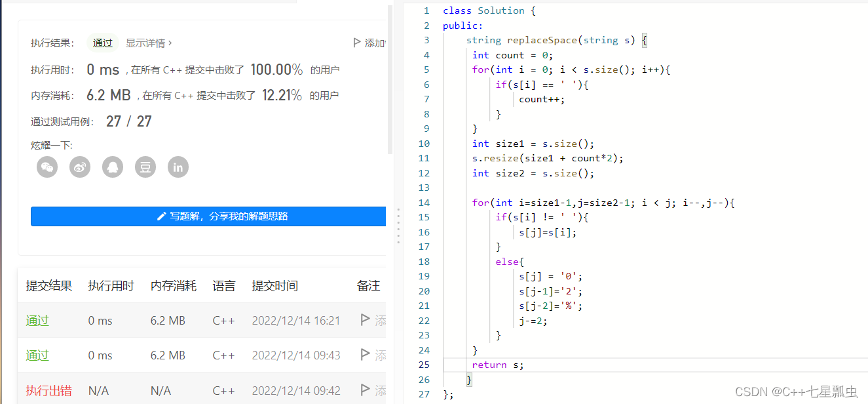Click the 2022/12/14 16:21 timestamp
The height and width of the screenshot is (404, 868).
[296, 321]
